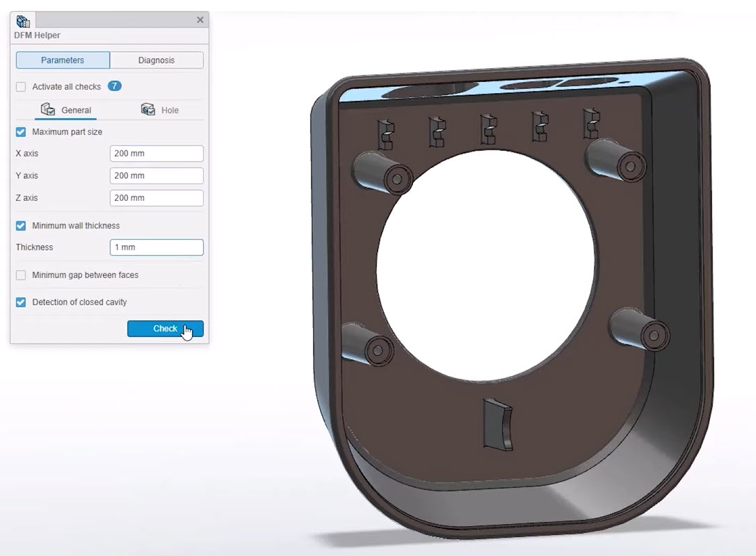Uncheck Maximum part size
Viewport: 756px width, 556px height.
(21, 132)
